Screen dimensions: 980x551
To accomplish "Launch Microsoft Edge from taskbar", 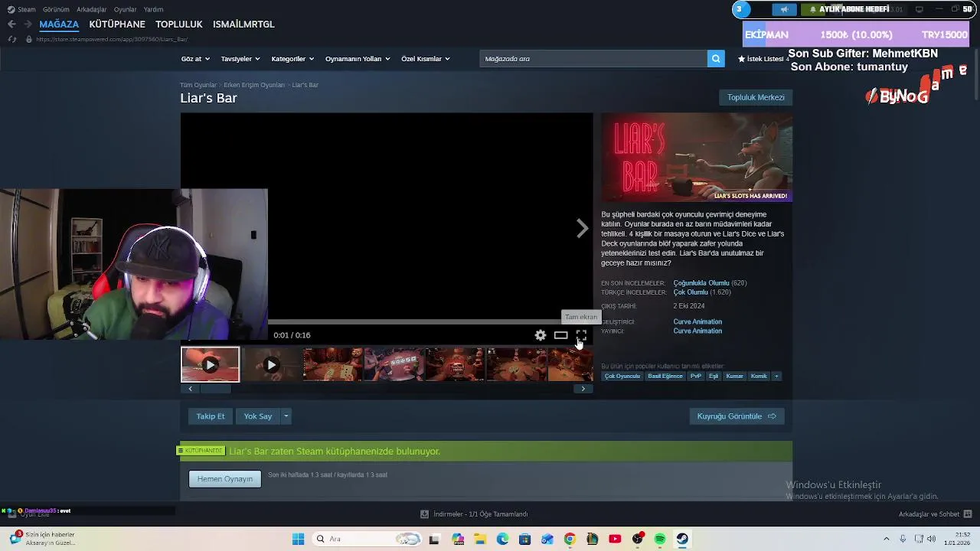I will (x=502, y=539).
